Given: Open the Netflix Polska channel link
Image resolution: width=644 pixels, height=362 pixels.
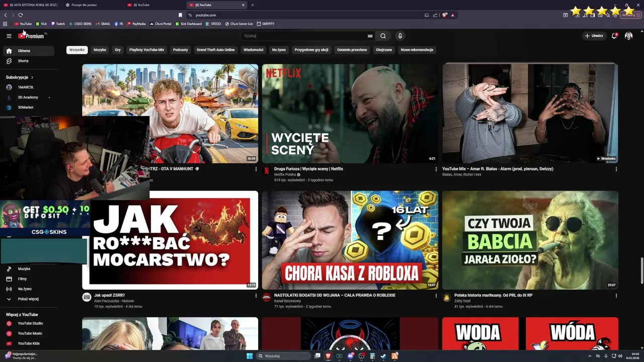Looking at the screenshot, I should click(285, 174).
